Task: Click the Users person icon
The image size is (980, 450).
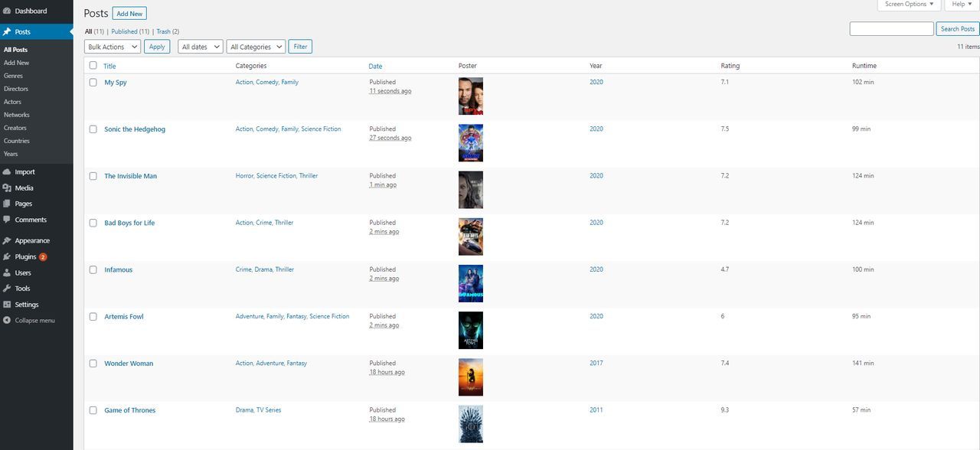Action: [7, 273]
